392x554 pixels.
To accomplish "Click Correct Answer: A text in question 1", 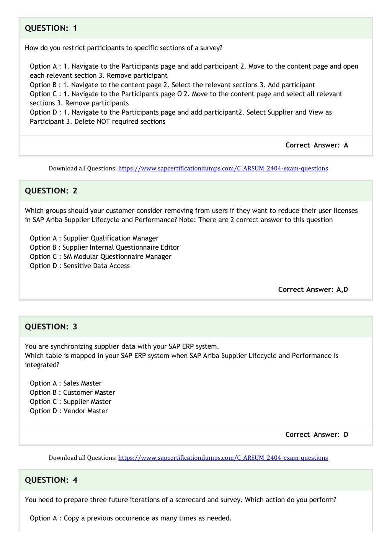I will (317, 145).
